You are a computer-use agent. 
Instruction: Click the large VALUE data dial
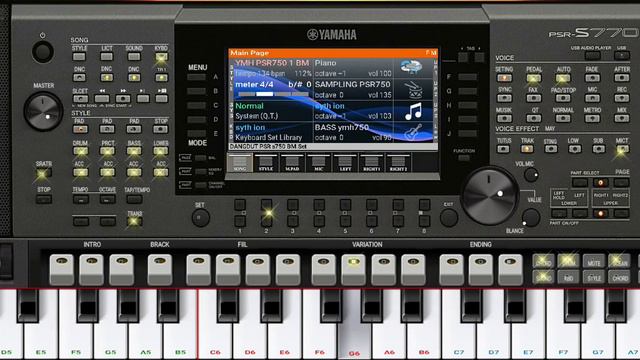click(490, 195)
